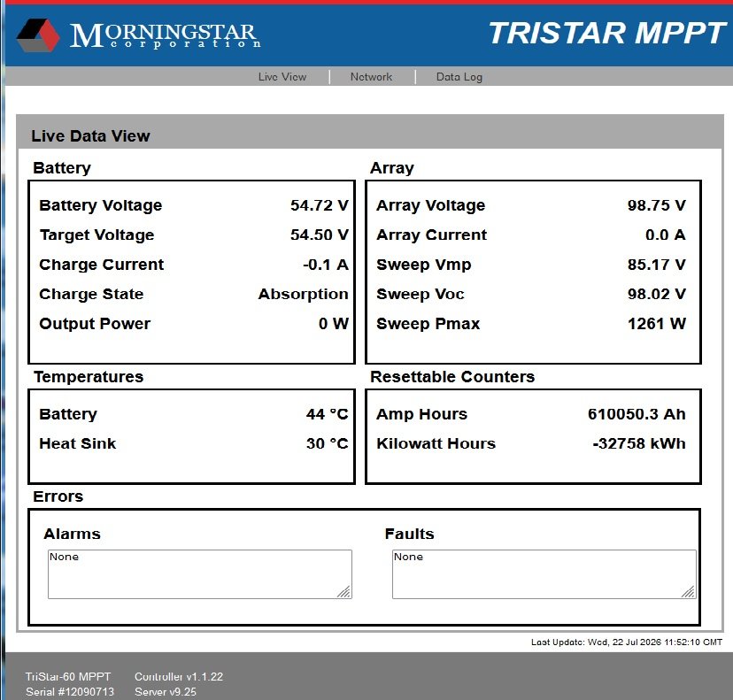Select the Charge State Absorption value

tap(304, 294)
